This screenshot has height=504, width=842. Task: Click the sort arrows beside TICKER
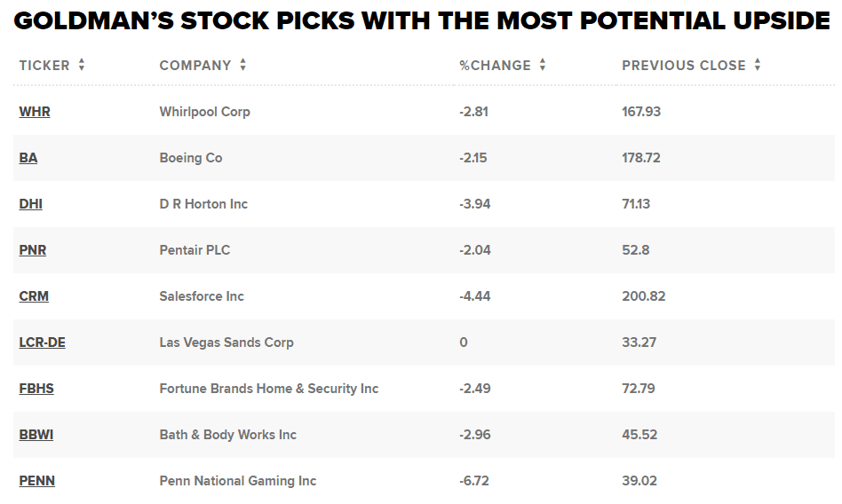click(82, 65)
